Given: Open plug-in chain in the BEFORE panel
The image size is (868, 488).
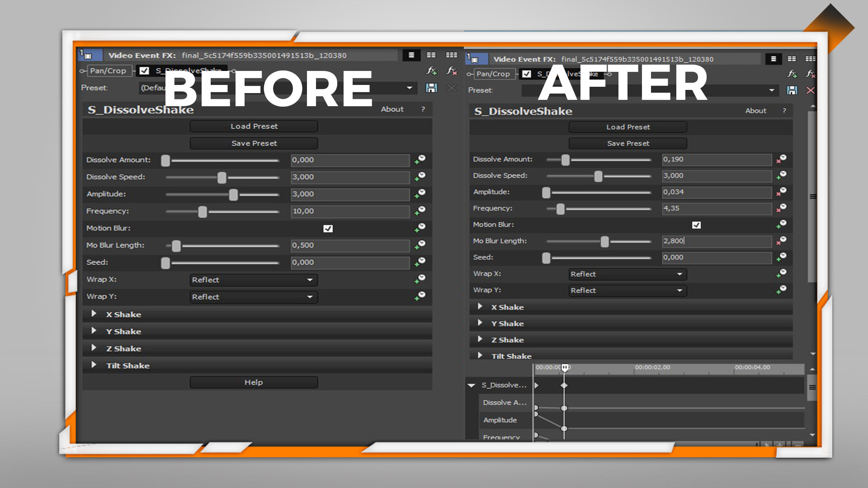Looking at the screenshot, I should tap(432, 70).
